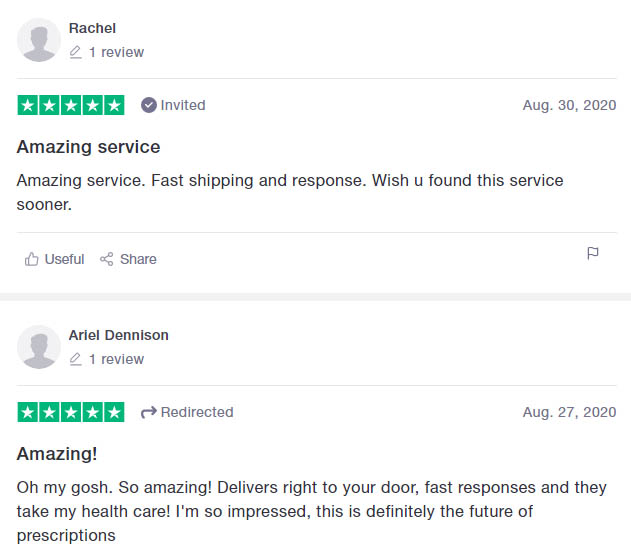
Task: Click Rachel's '1 review' count
Action: pos(116,52)
